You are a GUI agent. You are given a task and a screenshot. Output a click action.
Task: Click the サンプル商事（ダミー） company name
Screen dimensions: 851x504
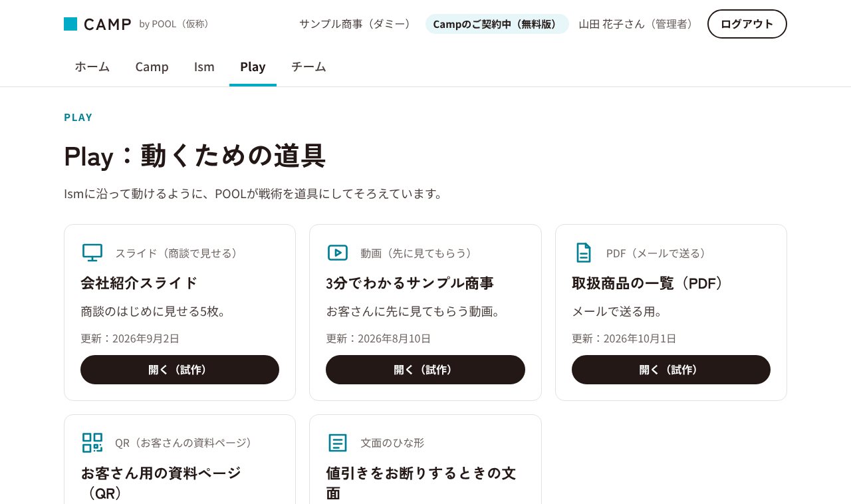358,24
